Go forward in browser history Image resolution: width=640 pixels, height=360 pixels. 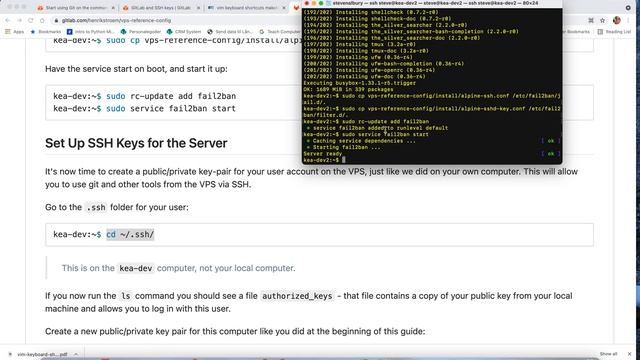tap(19, 20)
